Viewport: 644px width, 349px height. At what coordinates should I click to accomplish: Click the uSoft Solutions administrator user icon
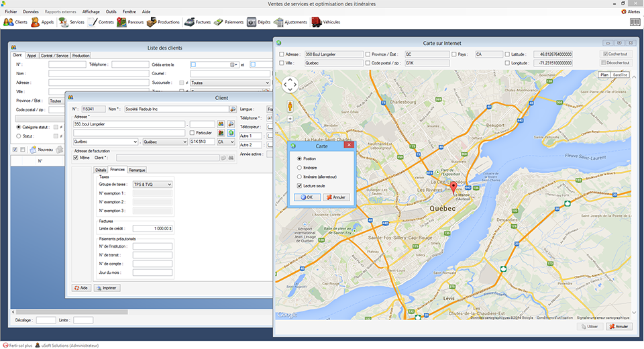(38, 346)
